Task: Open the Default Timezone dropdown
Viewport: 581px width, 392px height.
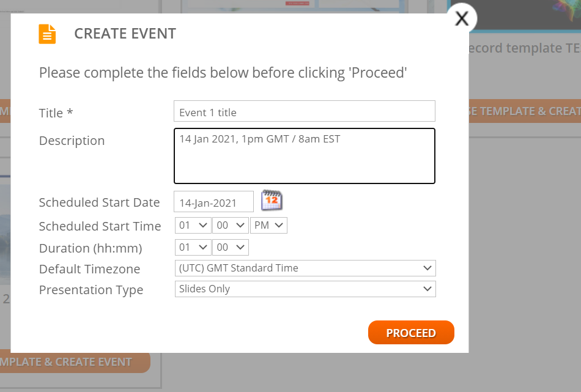Action: [x=305, y=268]
